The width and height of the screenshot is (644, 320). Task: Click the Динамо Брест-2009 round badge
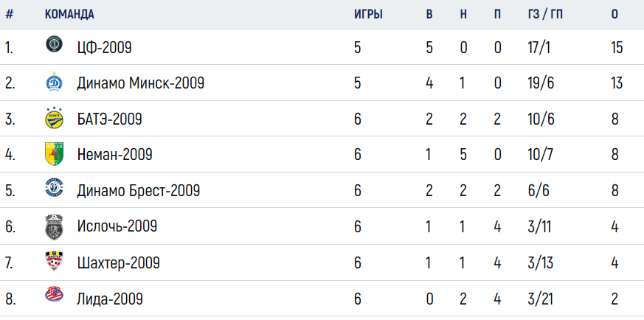click(54, 188)
